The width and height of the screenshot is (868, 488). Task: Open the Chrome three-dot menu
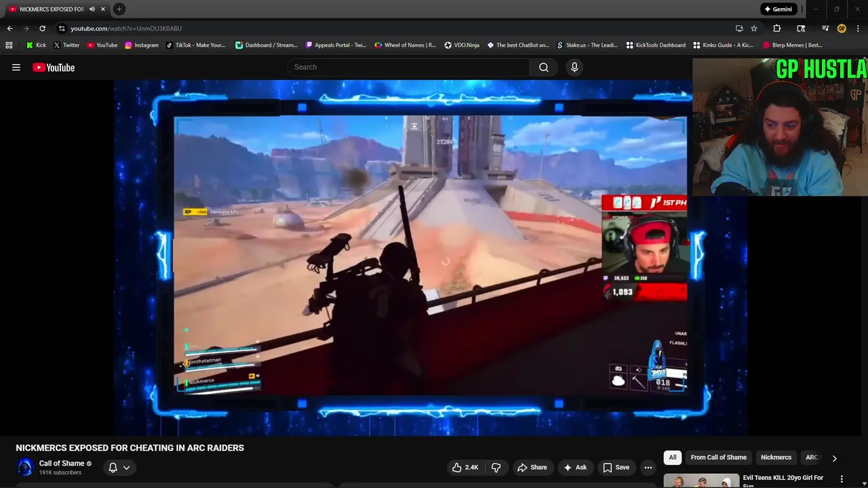(859, 28)
